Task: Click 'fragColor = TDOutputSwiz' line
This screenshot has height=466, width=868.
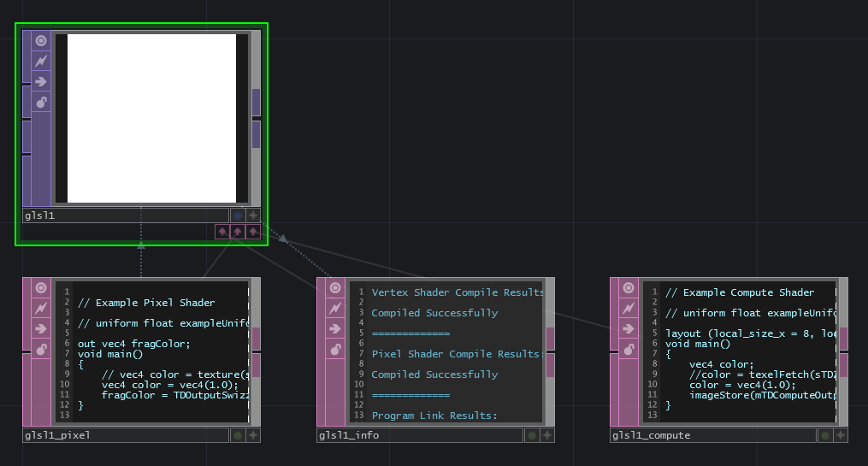Action: coord(175,395)
